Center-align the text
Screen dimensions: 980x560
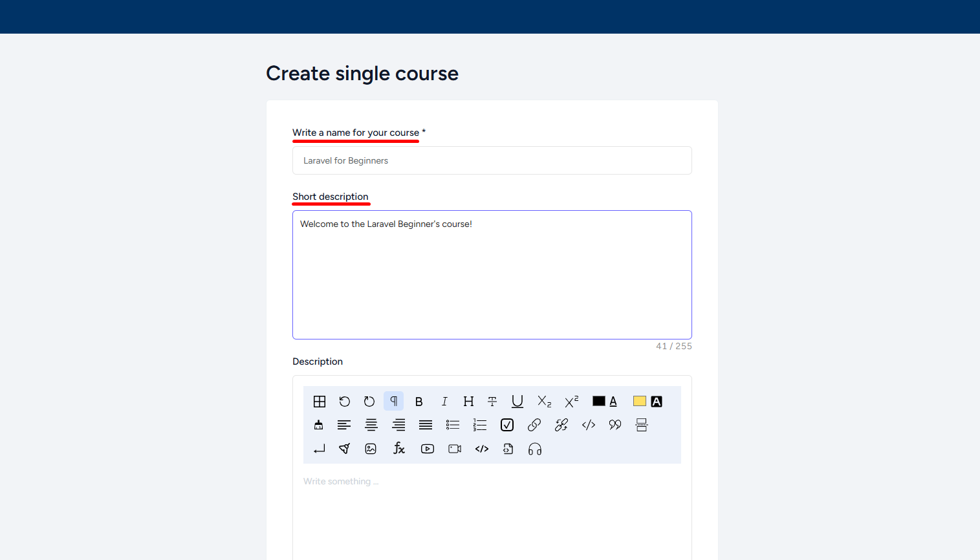tap(371, 425)
